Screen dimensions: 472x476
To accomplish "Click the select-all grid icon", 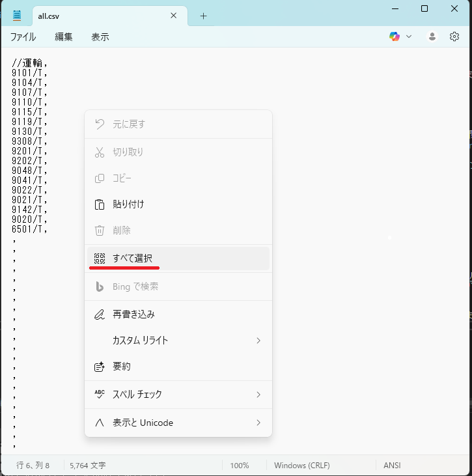I will [x=100, y=259].
